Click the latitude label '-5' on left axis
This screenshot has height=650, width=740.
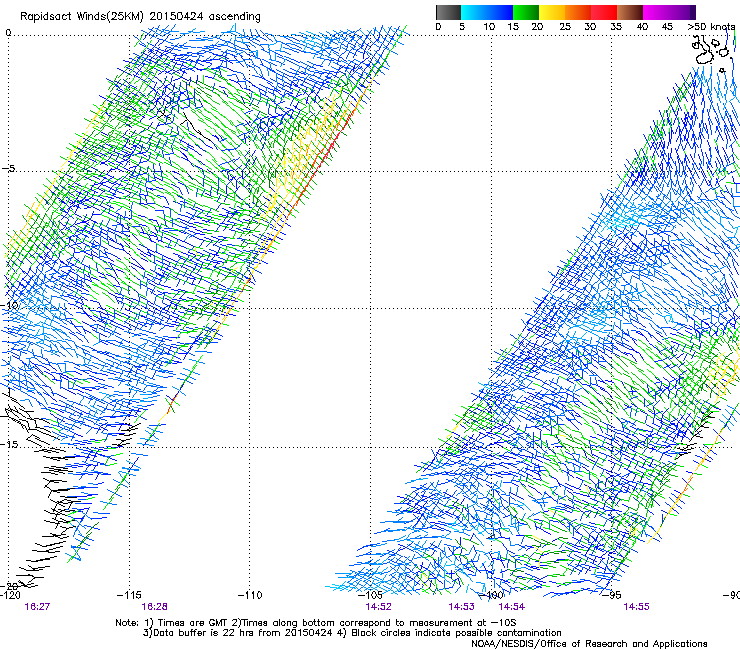pyautogui.click(x=8, y=168)
